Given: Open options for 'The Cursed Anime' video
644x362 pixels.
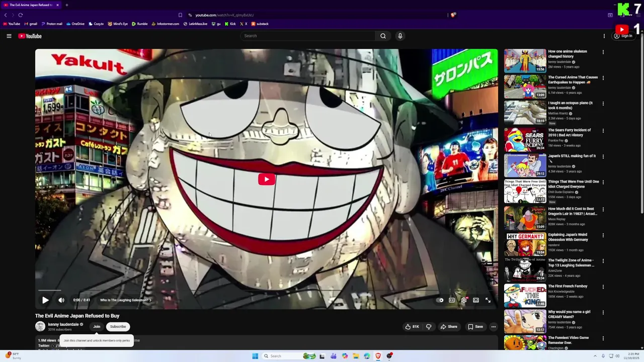Looking at the screenshot, I should coord(603,78).
